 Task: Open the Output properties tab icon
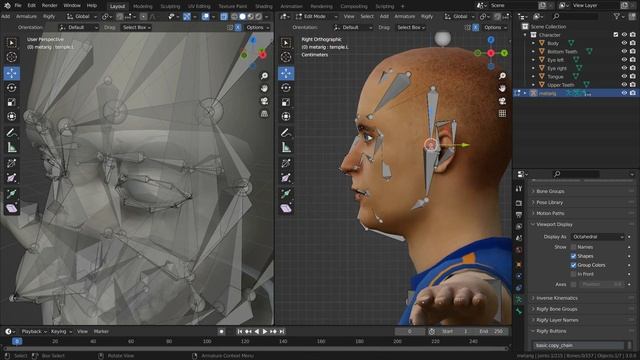519,215
